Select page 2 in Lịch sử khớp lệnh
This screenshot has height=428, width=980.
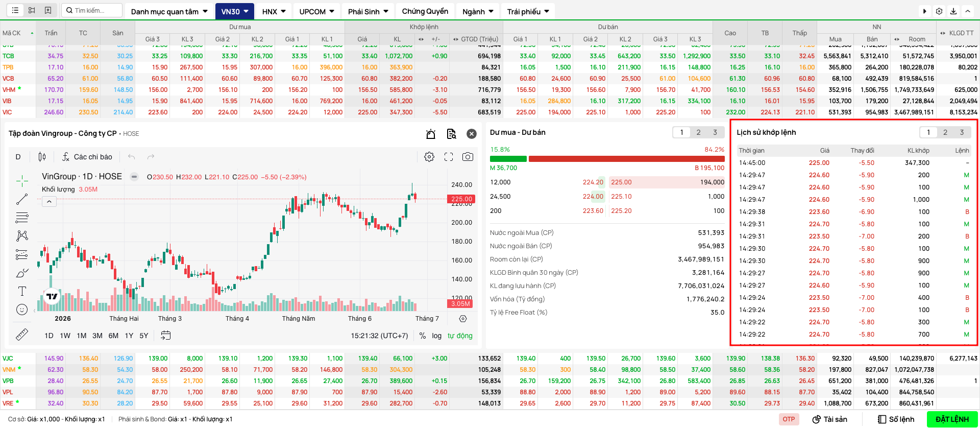(x=945, y=132)
